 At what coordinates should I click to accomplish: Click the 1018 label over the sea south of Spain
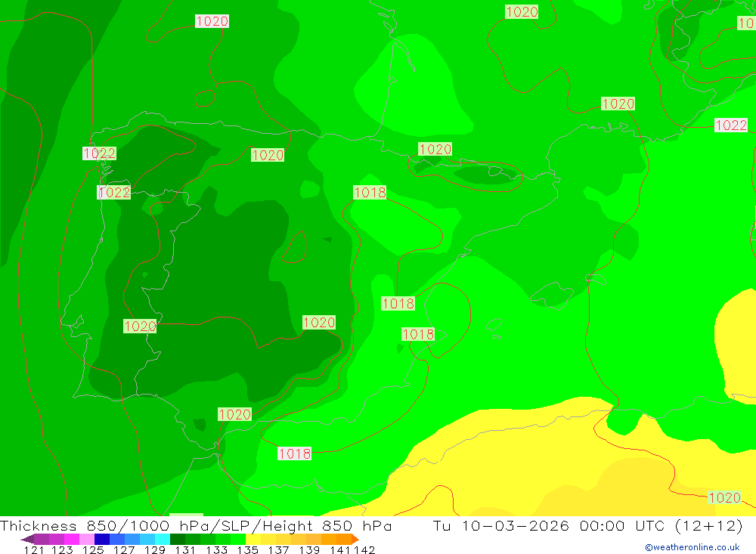[294, 453]
